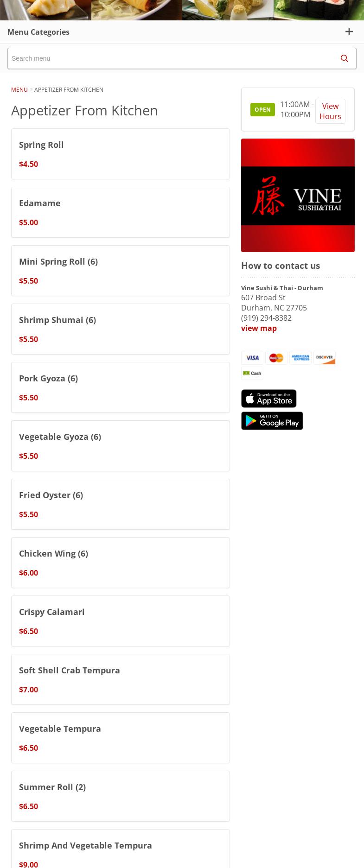Open Soft Shell Crab Tempura item
The height and width of the screenshot is (868, 364).
tap(121, 679)
